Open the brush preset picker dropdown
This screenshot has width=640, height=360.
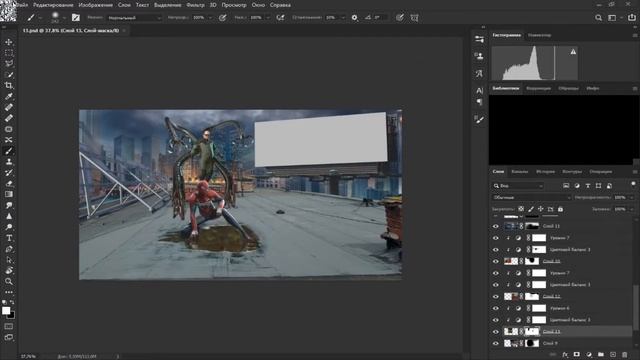click(x=64, y=18)
